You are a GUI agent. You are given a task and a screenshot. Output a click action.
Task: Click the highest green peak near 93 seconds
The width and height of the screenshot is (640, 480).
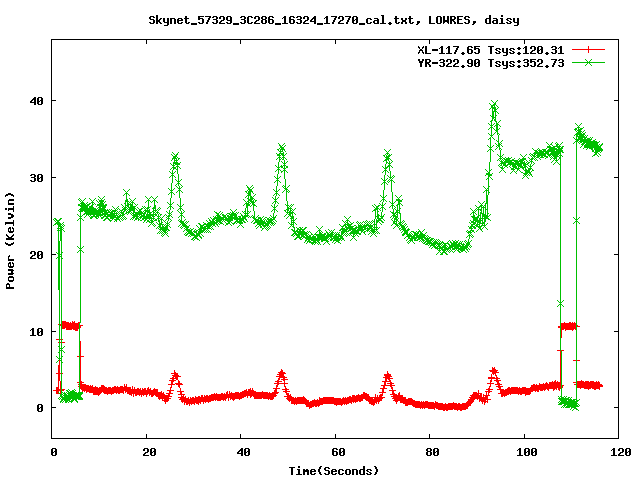494,104
